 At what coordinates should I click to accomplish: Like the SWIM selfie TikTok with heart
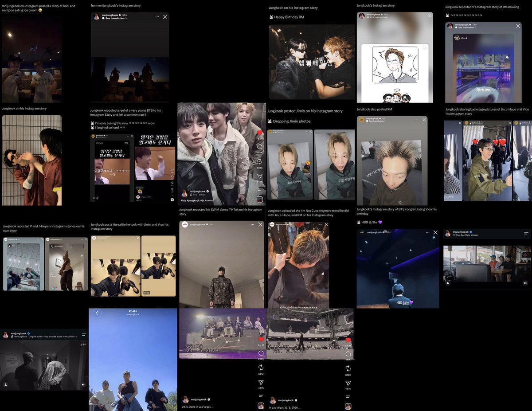click(x=260, y=133)
